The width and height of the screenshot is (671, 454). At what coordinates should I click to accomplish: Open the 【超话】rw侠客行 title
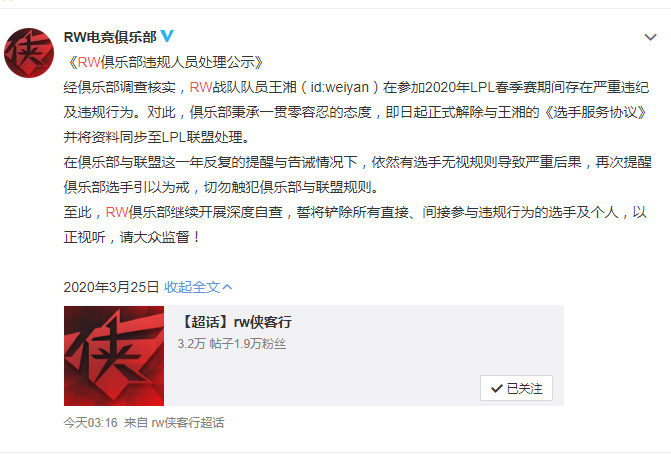[x=235, y=322]
